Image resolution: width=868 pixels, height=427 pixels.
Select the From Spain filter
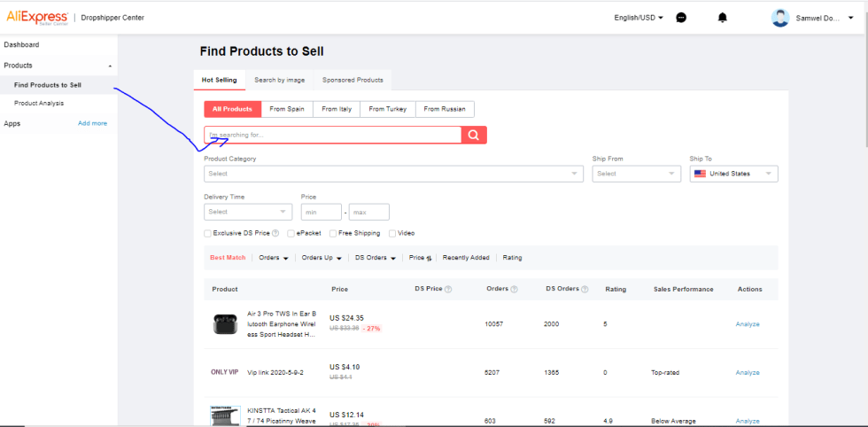tap(287, 109)
